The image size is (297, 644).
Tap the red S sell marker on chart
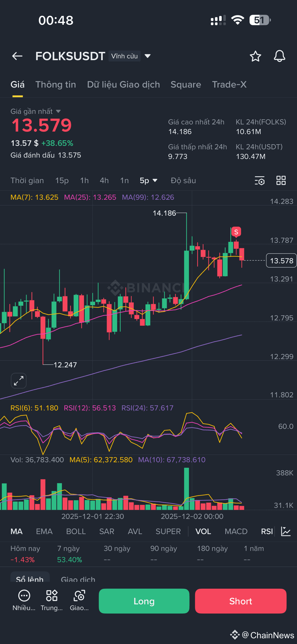tap(236, 232)
